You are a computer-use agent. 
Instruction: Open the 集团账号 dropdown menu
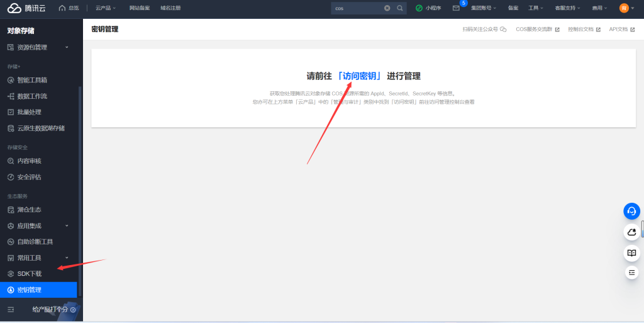(x=483, y=8)
